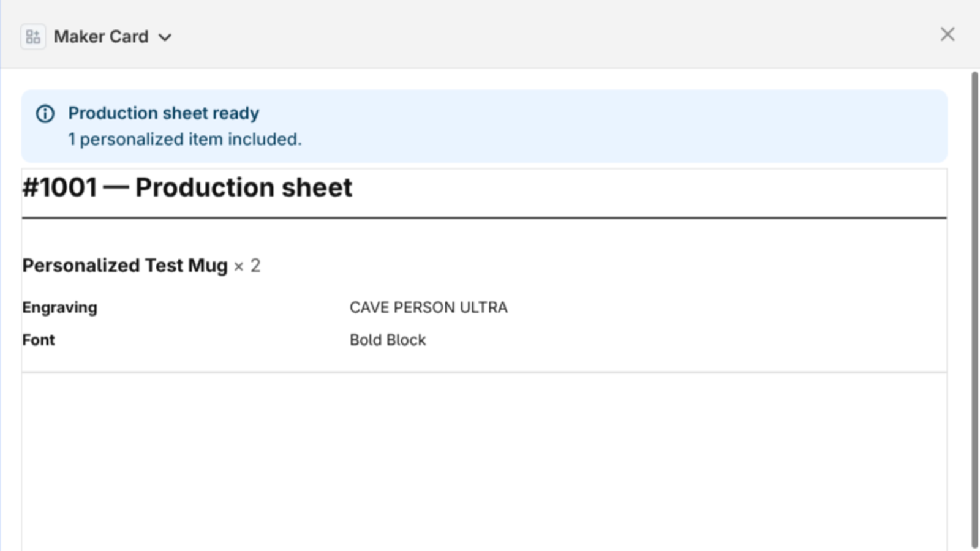
Task: Click the Maker Card app icon
Action: click(33, 37)
